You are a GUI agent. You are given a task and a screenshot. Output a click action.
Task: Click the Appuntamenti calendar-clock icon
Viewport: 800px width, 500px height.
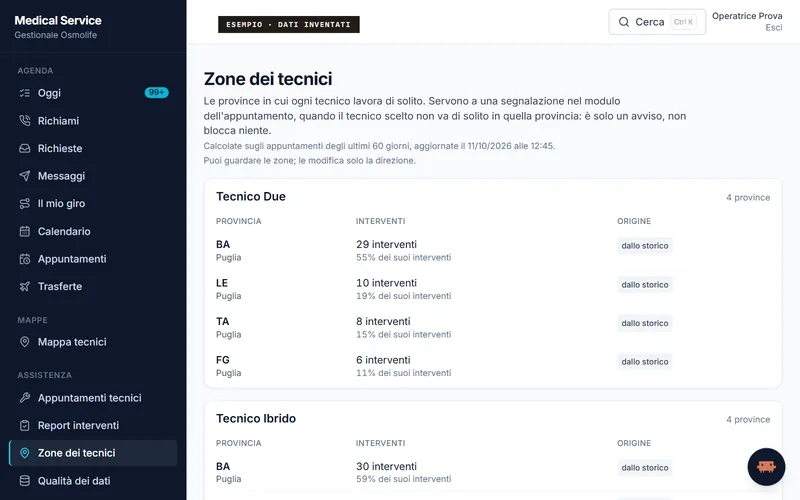[x=24, y=259]
